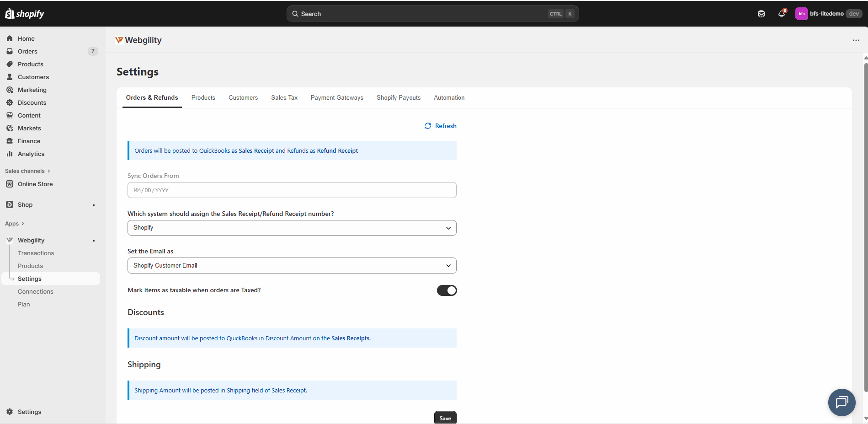This screenshot has height=424, width=868.
Task: Switch to the Shopify Payouts tab
Action: tap(398, 98)
